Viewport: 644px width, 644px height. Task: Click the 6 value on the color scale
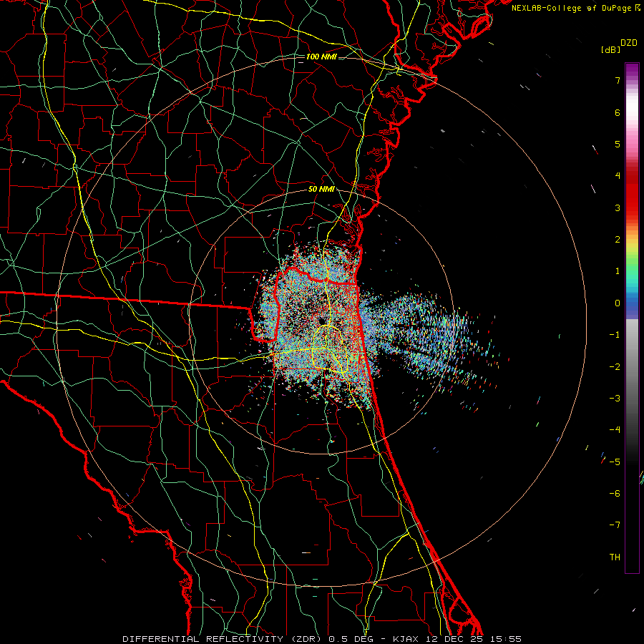click(x=618, y=112)
